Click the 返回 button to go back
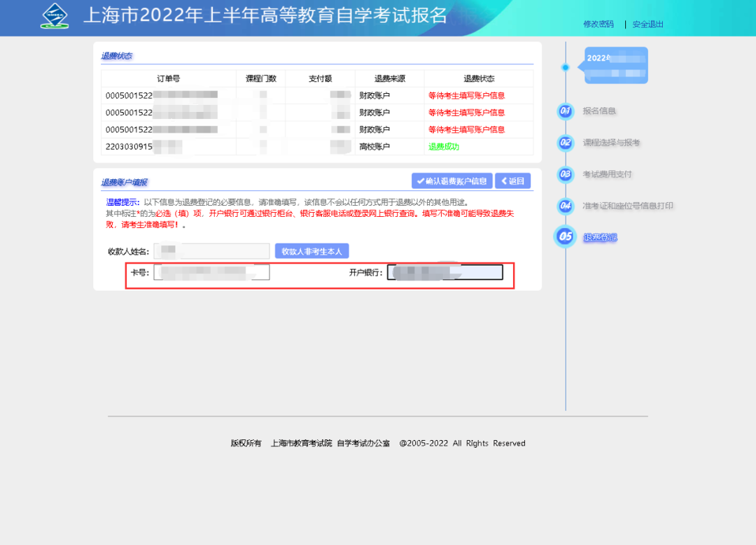 click(x=513, y=181)
